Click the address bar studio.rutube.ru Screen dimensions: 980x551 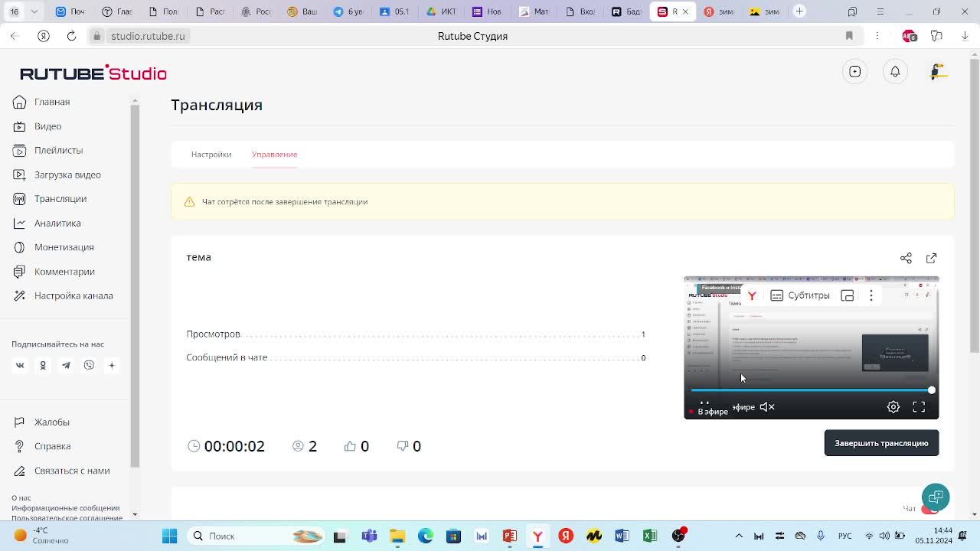148,36
